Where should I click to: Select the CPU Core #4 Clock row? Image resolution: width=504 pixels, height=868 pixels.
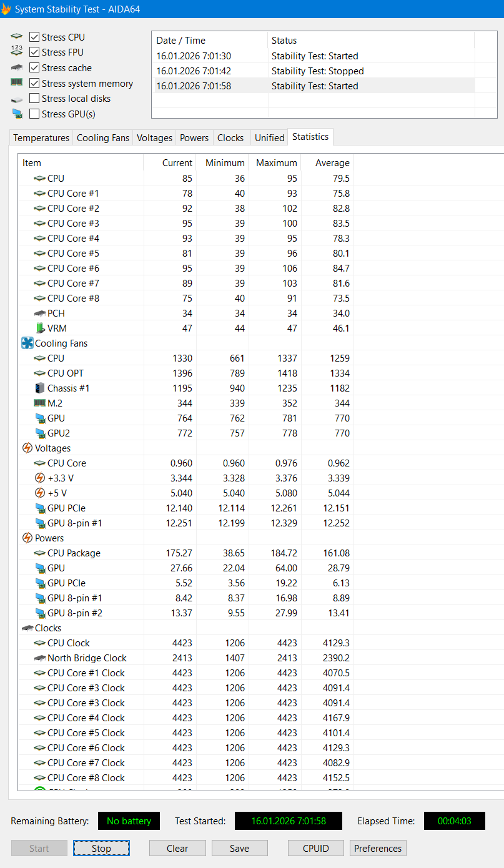pos(186,718)
